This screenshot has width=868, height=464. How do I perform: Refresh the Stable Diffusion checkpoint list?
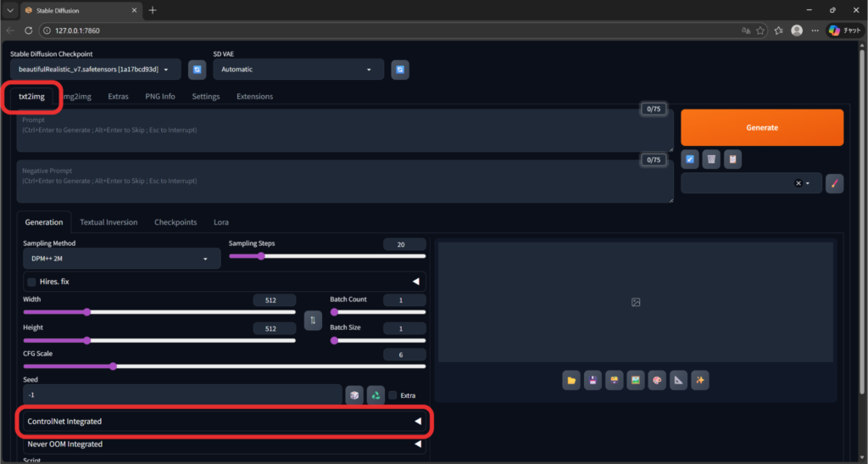tap(197, 70)
